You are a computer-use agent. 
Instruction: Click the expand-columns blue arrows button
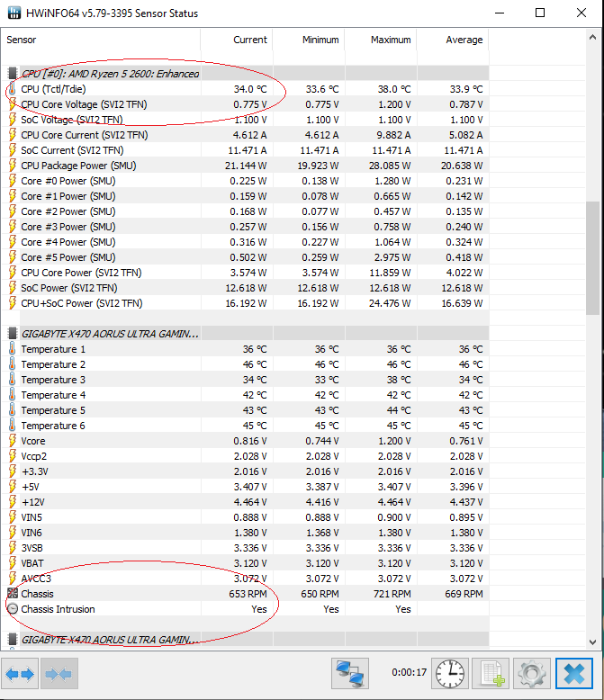coord(20,673)
